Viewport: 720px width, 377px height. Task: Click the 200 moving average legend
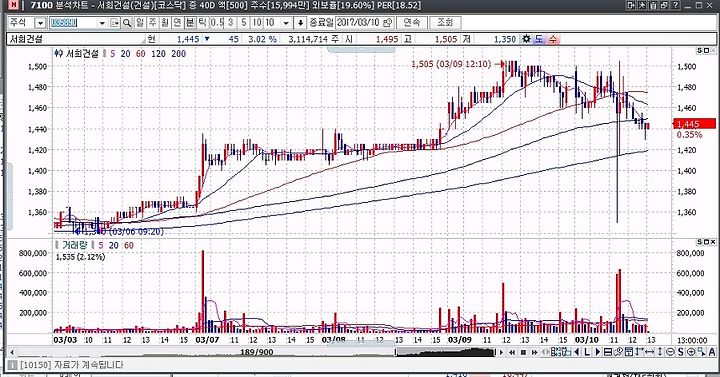(x=179, y=54)
